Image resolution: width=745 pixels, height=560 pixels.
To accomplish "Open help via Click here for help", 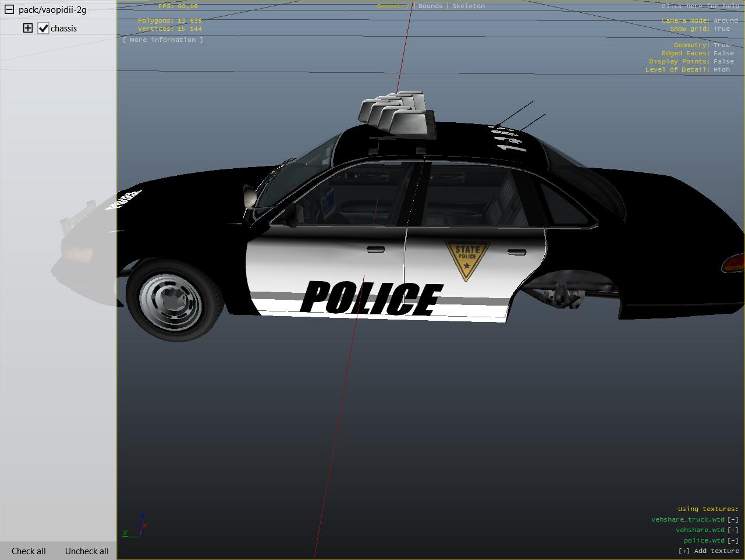I will (x=700, y=6).
